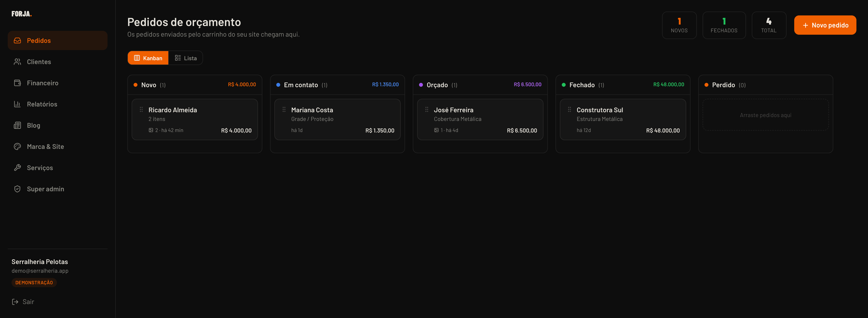Click the R$ 1.350,00 Em contato column total
This screenshot has width=868, height=318.
[x=385, y=85]
